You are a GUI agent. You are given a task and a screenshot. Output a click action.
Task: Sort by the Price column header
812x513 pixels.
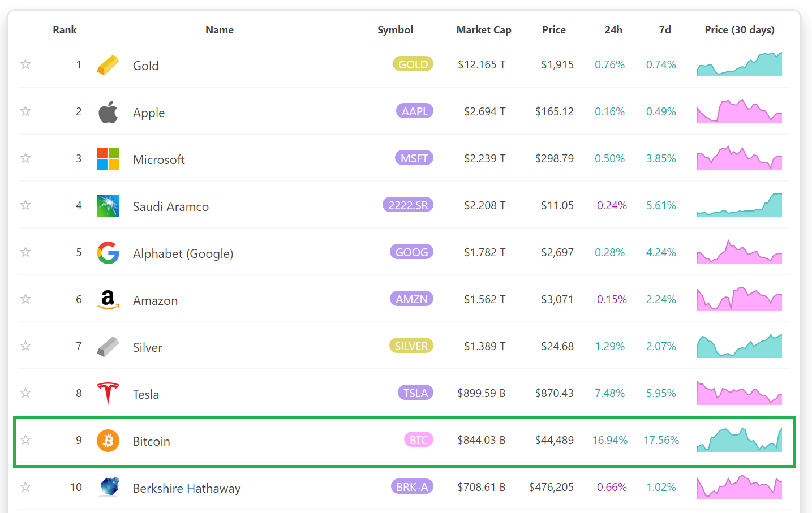(x=554, y=30)
